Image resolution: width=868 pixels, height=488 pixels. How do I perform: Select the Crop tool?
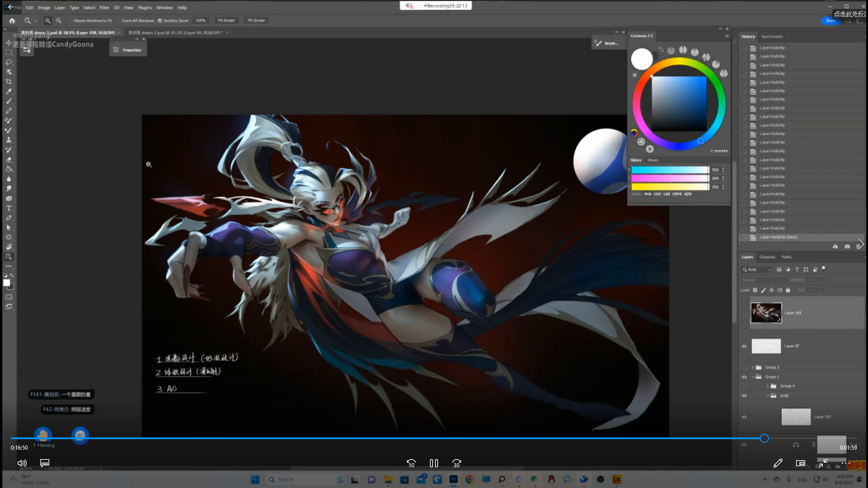9,82
